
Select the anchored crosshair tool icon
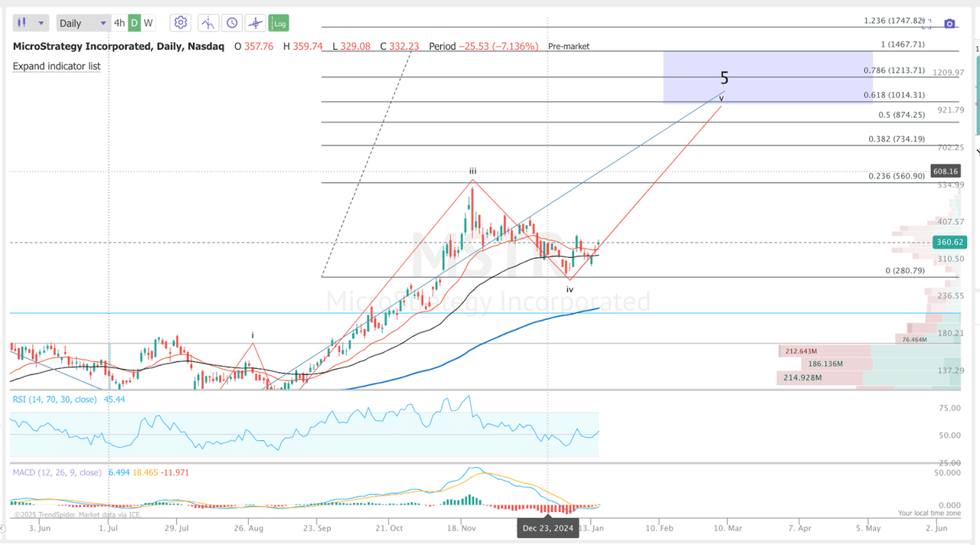coord(254,22)
